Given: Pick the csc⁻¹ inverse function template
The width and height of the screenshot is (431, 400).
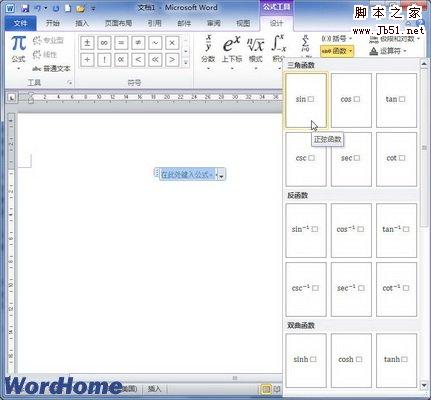Looking at the screenshot, I should point(306,289).
